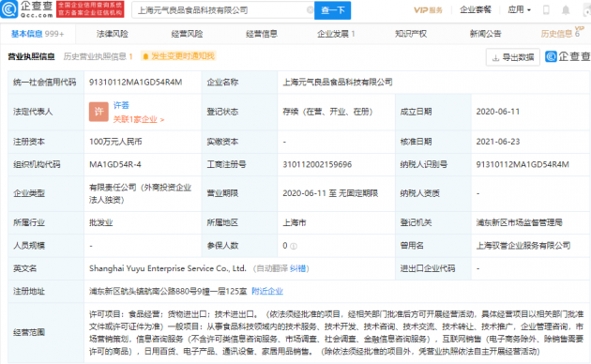Open notifications bell icon
The image size is (591, 364).
566,10
